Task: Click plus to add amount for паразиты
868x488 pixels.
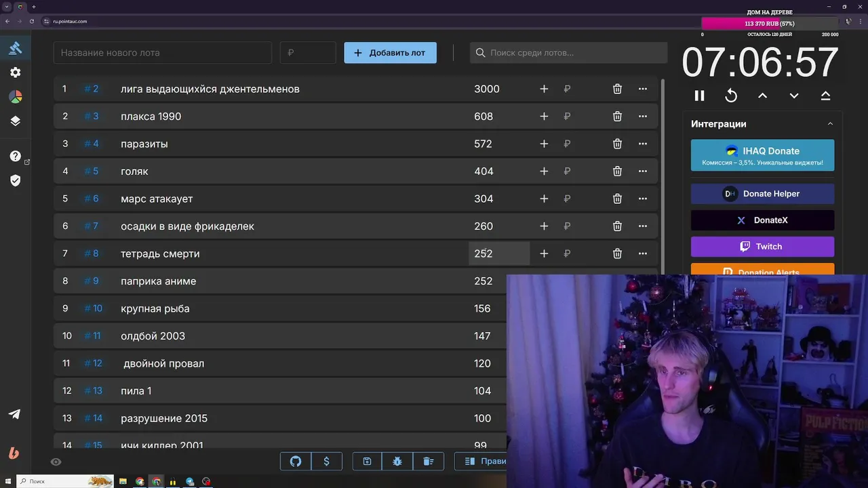Action: tap(544, 144)
